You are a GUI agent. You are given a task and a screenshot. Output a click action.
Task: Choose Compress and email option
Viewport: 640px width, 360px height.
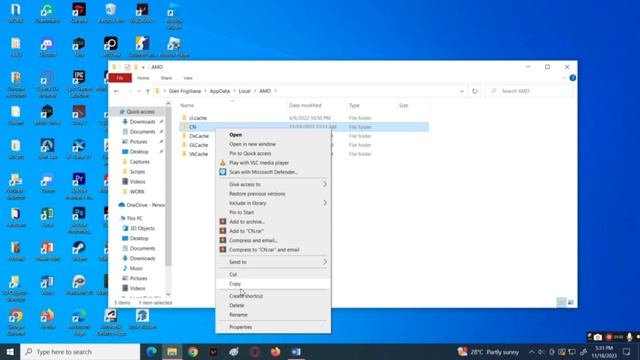(273, 240)
